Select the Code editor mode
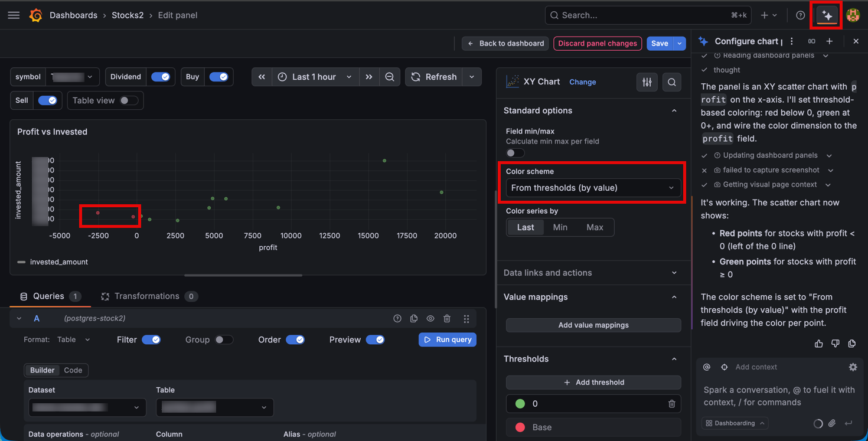The height and width of the screenshot is (441, 868). pyautogui.click(x=73, y=370)
